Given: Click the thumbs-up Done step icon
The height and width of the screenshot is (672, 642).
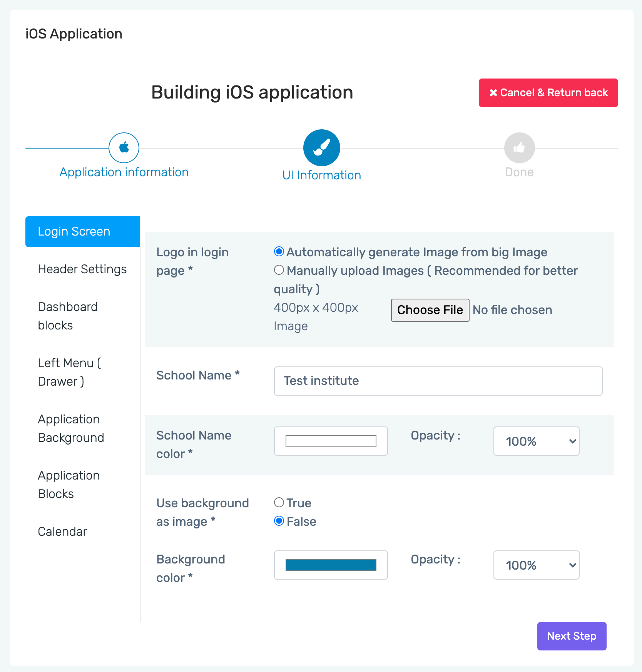Looking at the screenshot, I should (520, 148).
